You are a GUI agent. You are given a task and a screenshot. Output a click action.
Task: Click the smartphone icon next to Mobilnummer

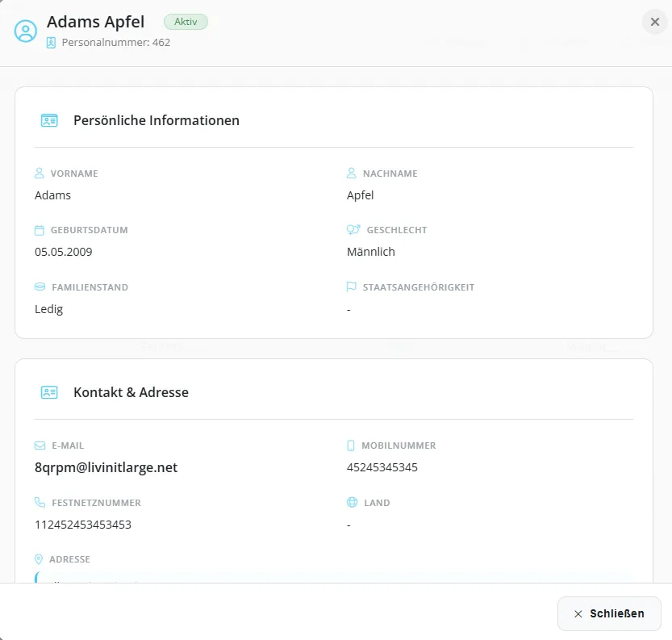(x=351, y=445)
